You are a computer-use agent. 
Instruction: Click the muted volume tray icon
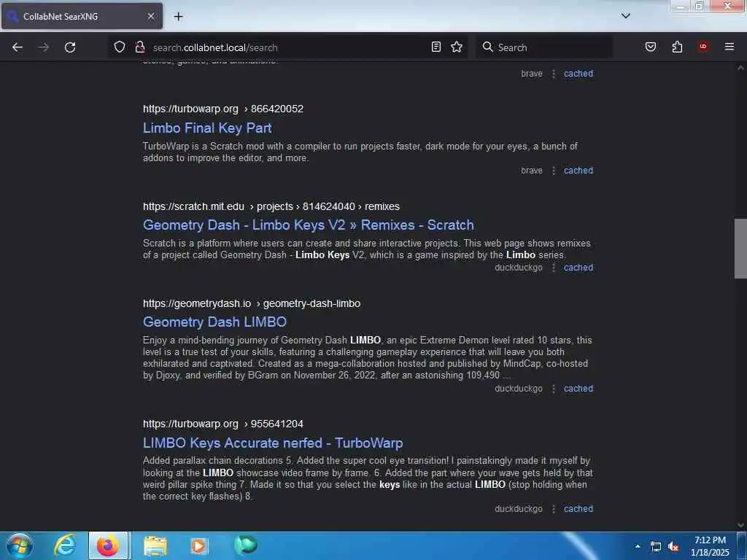673,547
